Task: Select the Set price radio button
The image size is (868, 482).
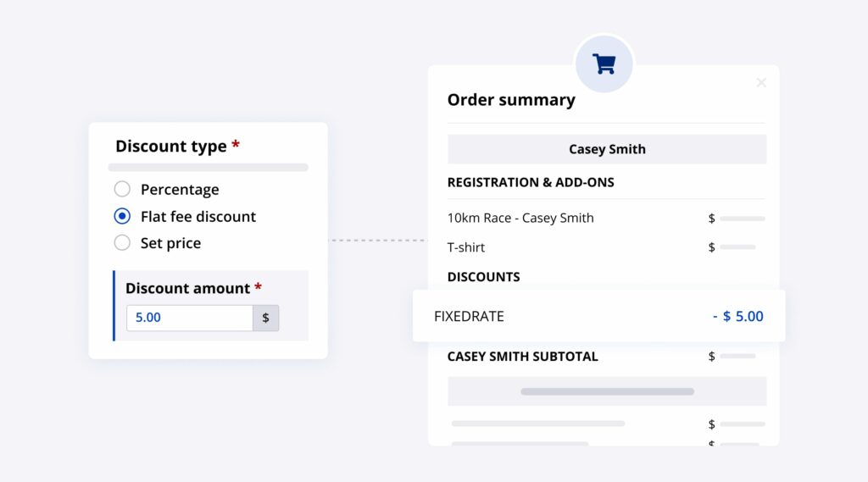Action: pyautogui.click(x=123, y=243)
